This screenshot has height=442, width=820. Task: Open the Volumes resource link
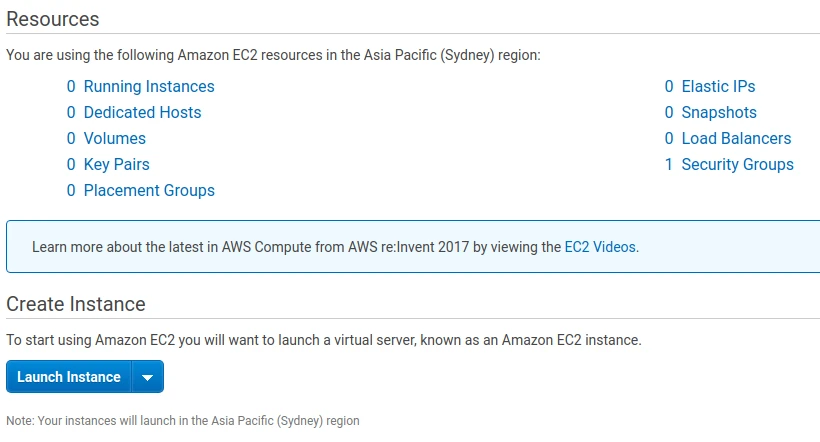coord(114,138)
